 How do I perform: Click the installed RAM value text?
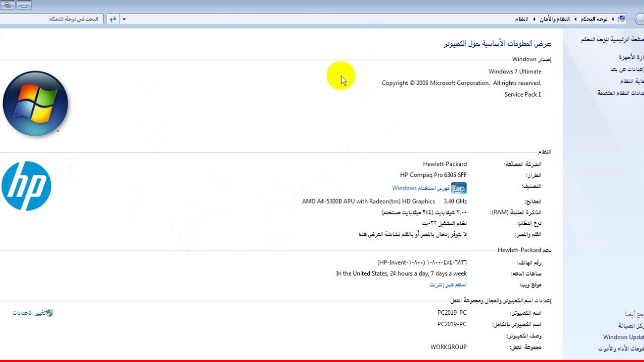coord(424,213)
